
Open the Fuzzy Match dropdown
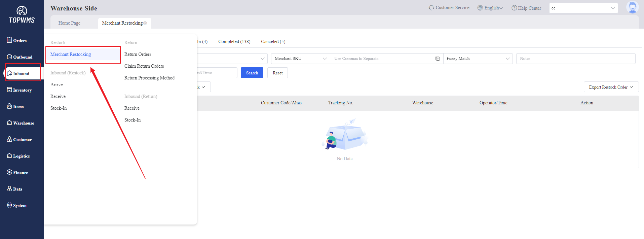[x=478, y=59]
